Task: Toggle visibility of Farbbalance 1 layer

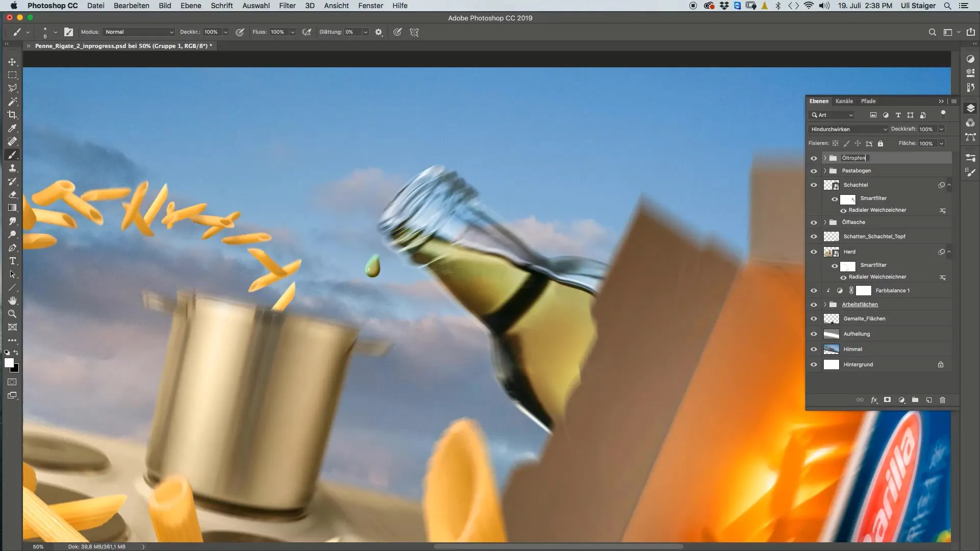Action: point(814,291)
